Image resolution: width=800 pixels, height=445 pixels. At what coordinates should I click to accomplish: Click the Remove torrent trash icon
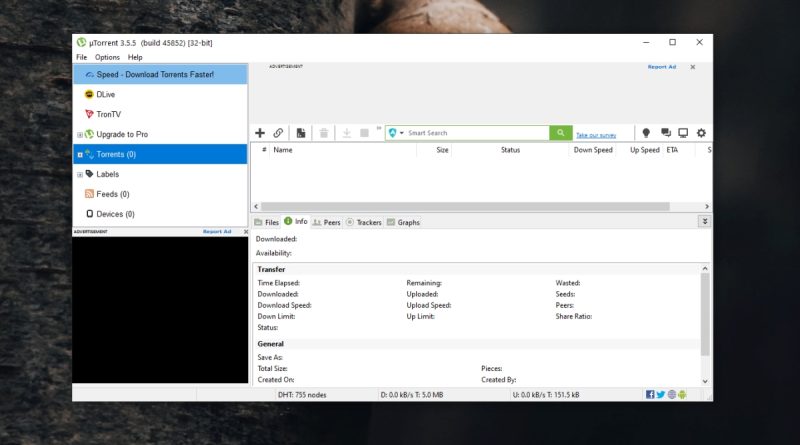click(323, 133)
